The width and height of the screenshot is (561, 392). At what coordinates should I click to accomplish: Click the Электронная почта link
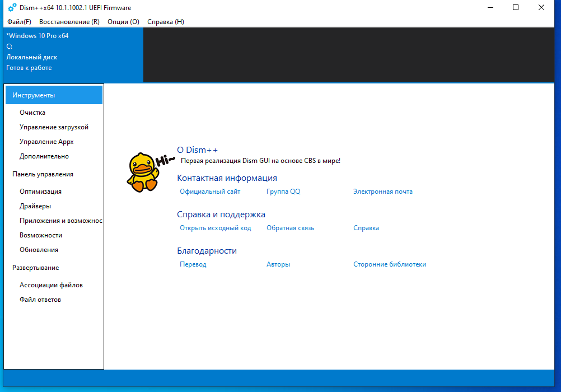[x=383, y=192]
